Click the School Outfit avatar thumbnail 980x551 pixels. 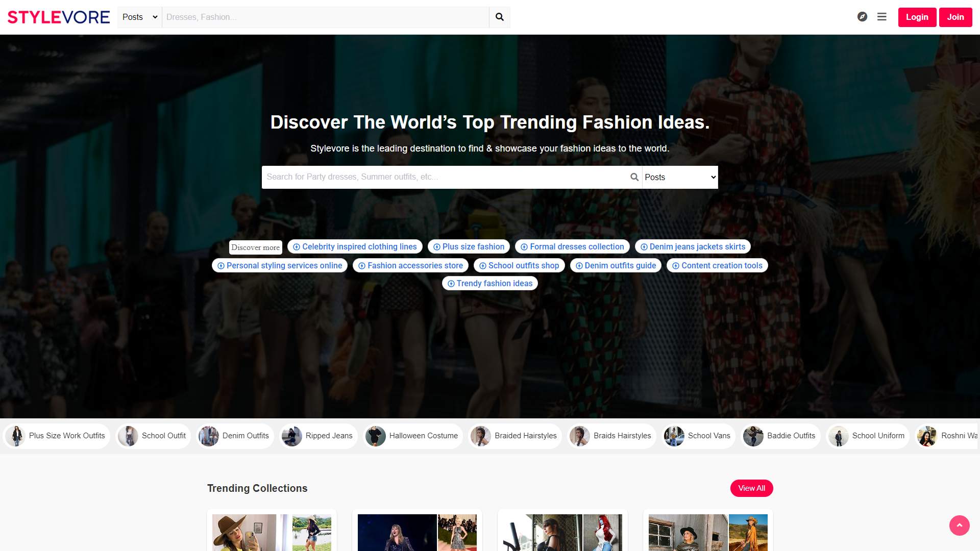click(127, 436)
